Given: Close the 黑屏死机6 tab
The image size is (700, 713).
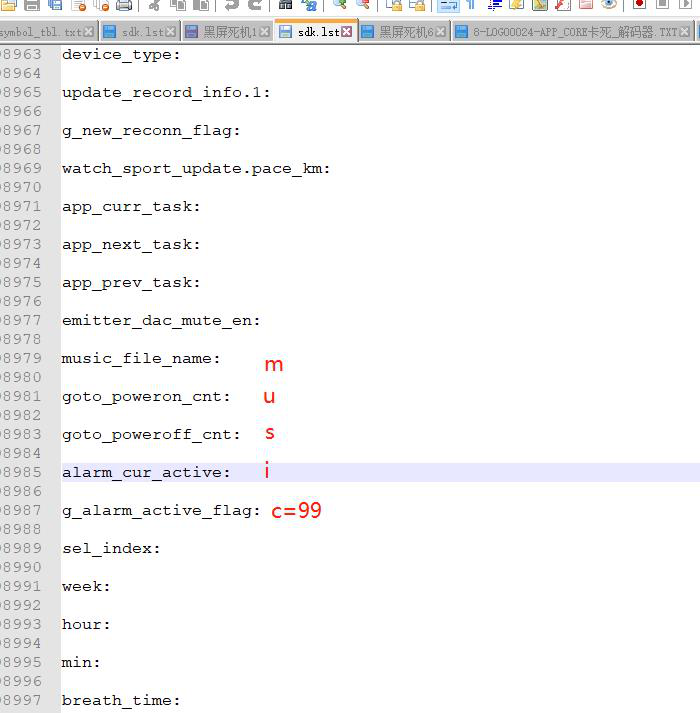Looking at the screenshot, I should 441,32.
